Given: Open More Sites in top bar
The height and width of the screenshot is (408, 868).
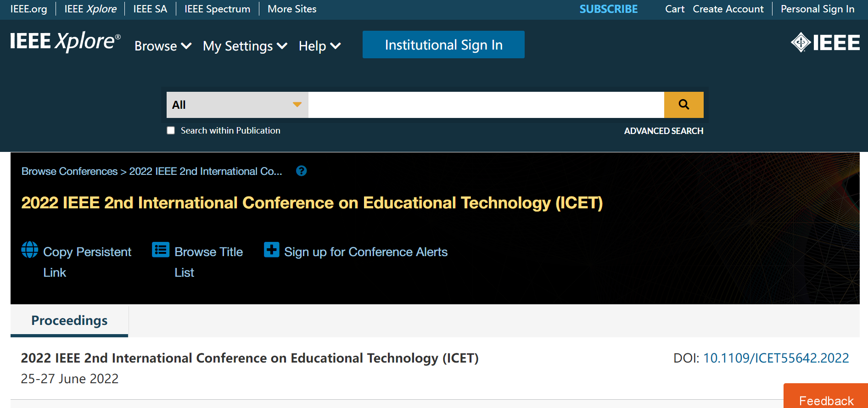Looking at the screenshot, I should pyautogui.click(x=292, y=9).
